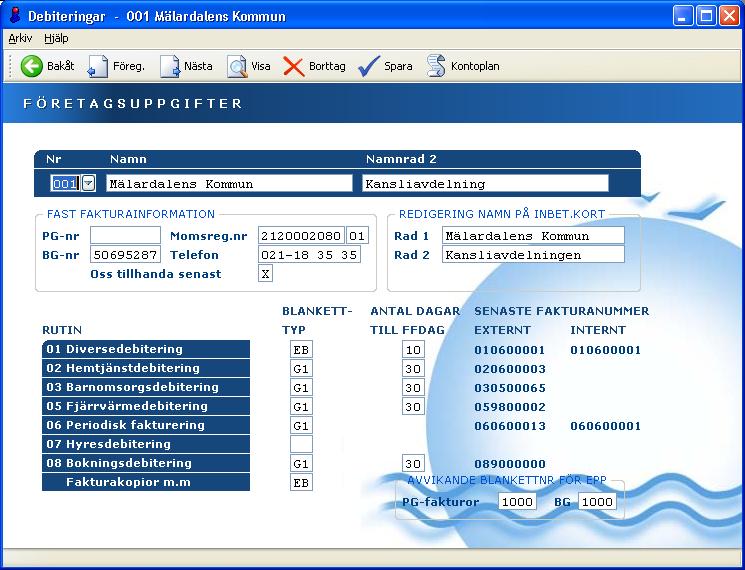Select the 03 Barnomsorgsdebitering routine
Screen dimensions: 745x570
pos(146,387)
